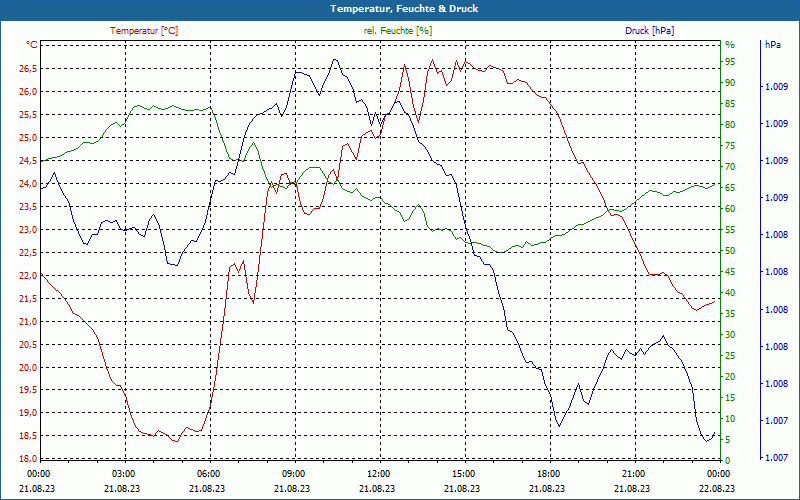Click the 20,0 temperature axis value

pyautogui.click(x=29, y=367)
